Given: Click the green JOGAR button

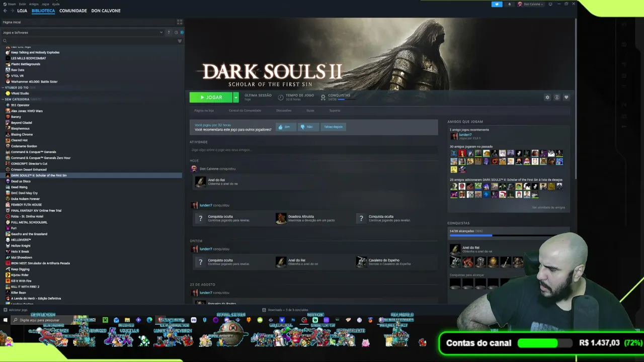Looking at the screenshot, I should (x=211, y=98).
